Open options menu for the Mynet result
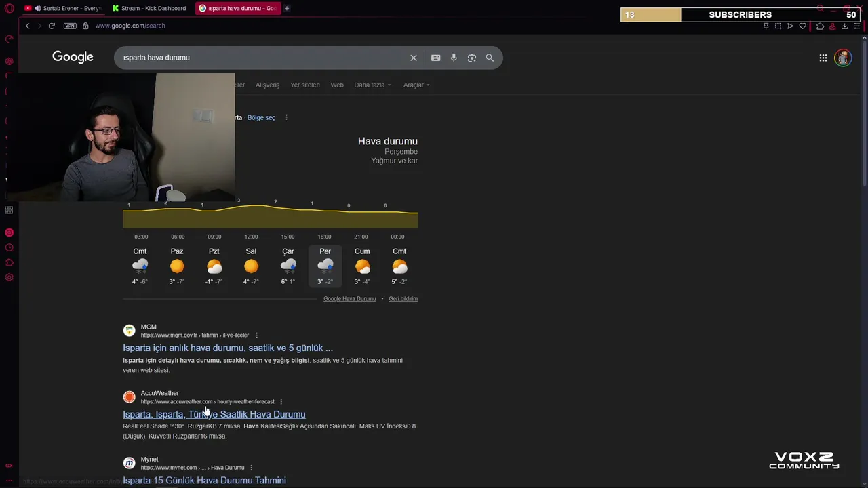The height and width of the screenshot is (488, 868). [251, 468]
